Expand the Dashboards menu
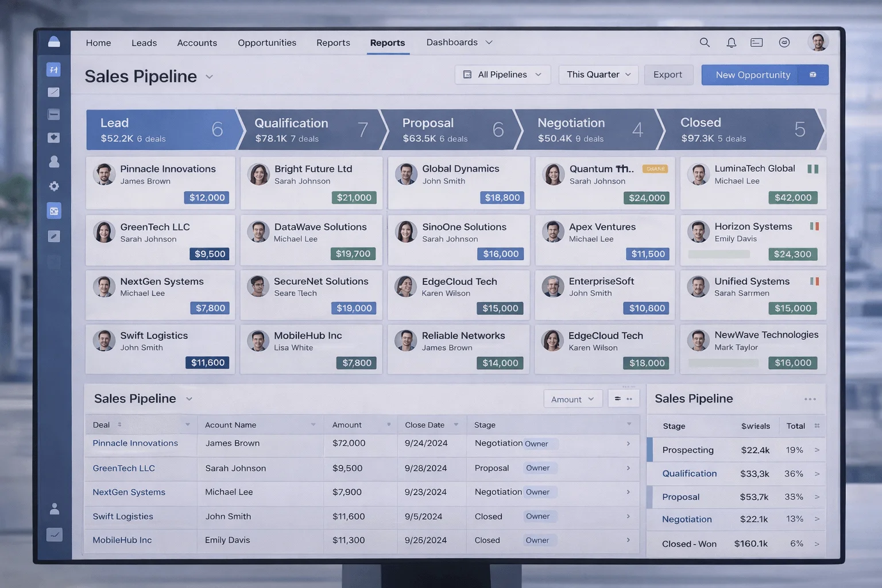882x588 pixels. pos(459,42)
